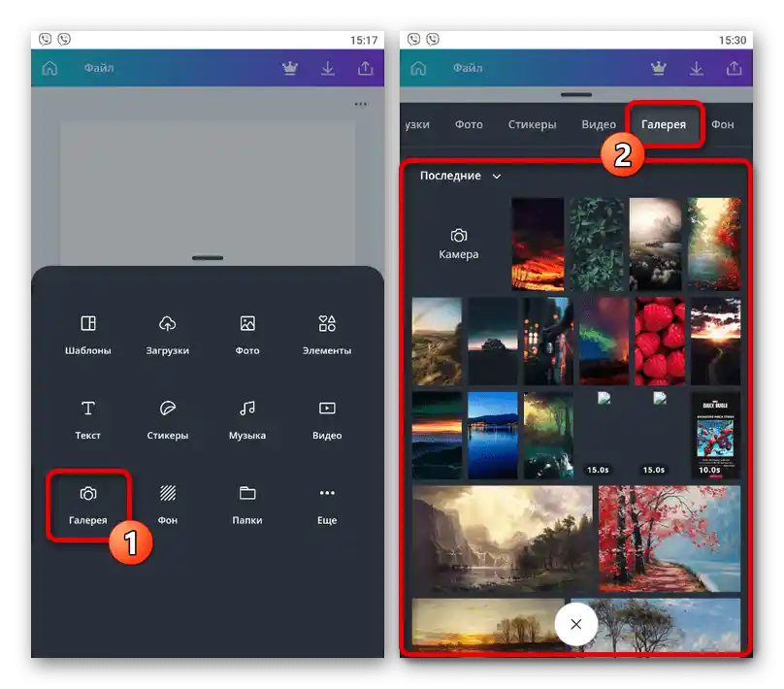Select red lava landscape thumbnail
This screenshot has width=784, height=689.
[x=538, y=244]
